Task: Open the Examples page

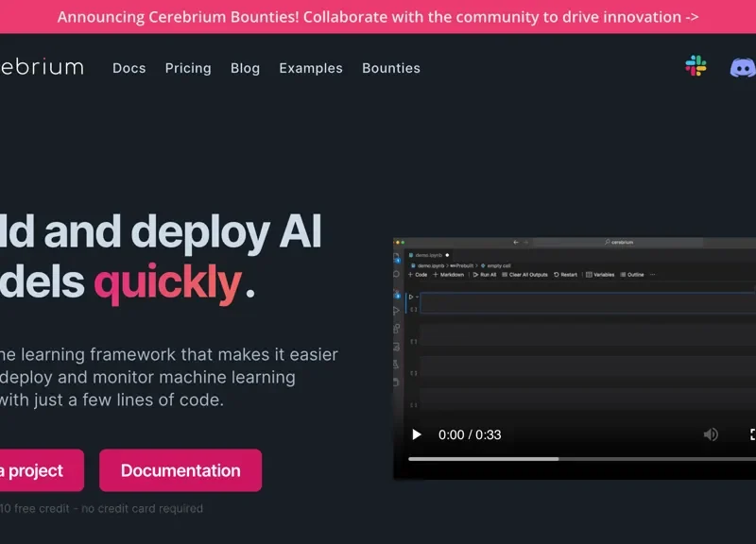Action: (311, 68)
